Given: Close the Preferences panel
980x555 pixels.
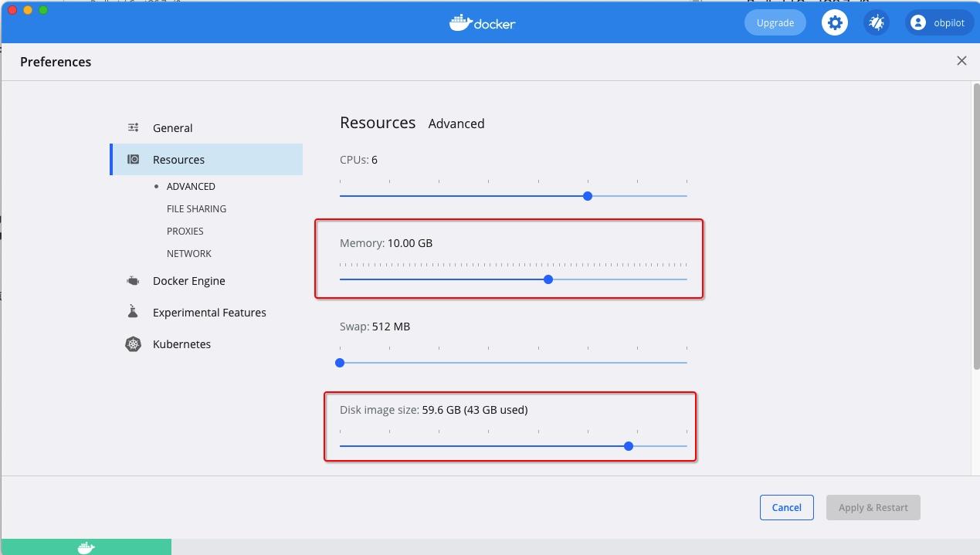Looking at the screenshot, I should [x=961, y=61].
